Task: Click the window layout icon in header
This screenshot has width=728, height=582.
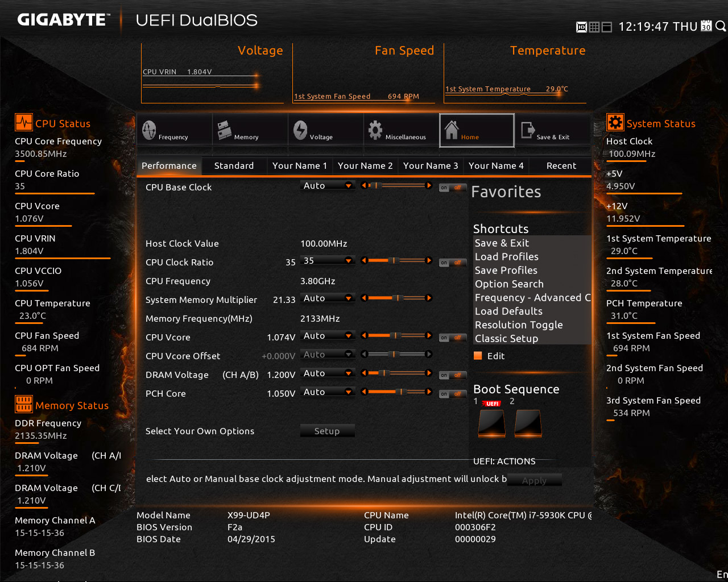Action: point(606,27)
